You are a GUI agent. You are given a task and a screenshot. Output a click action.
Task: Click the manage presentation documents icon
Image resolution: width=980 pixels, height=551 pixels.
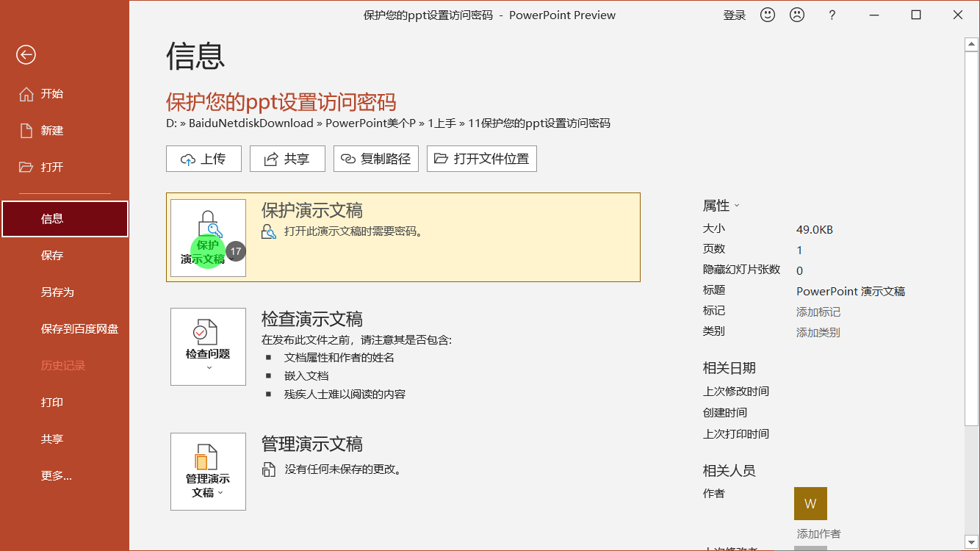click(206, 457)
